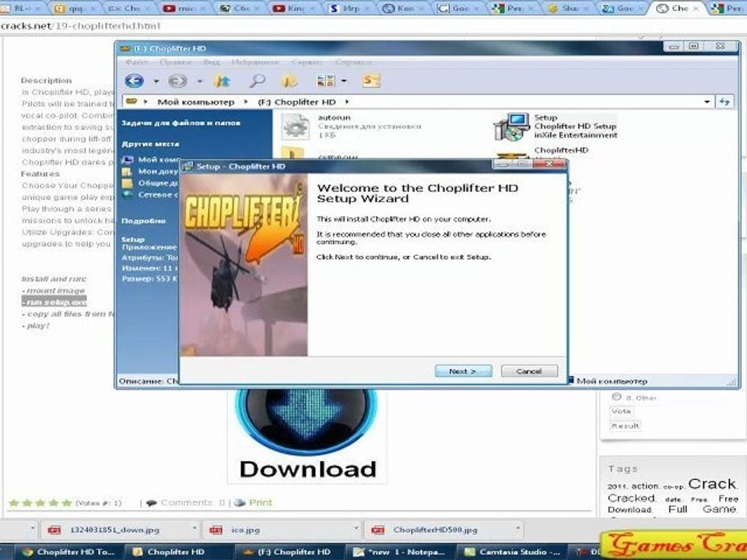Viewport: 747px width, 560px height.
Task: Switch to Camtasia Studio taskbar button
Action: pyautogui.click(x=513, y=552)
